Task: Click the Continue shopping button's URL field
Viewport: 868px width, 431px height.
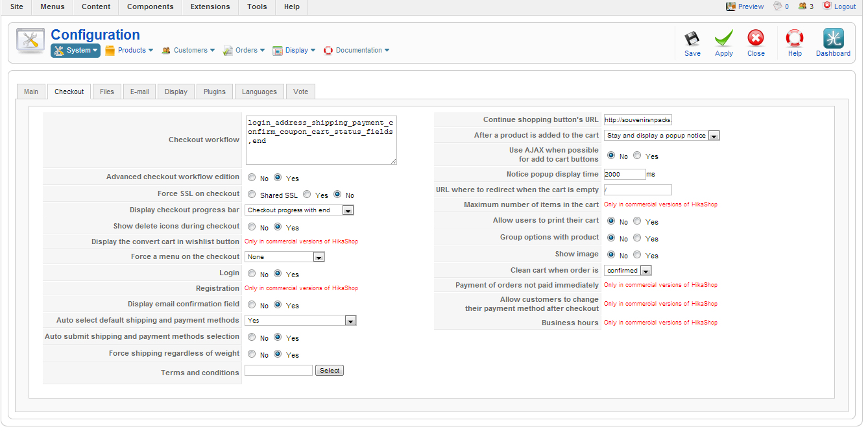Action: [x=638, y=120]
